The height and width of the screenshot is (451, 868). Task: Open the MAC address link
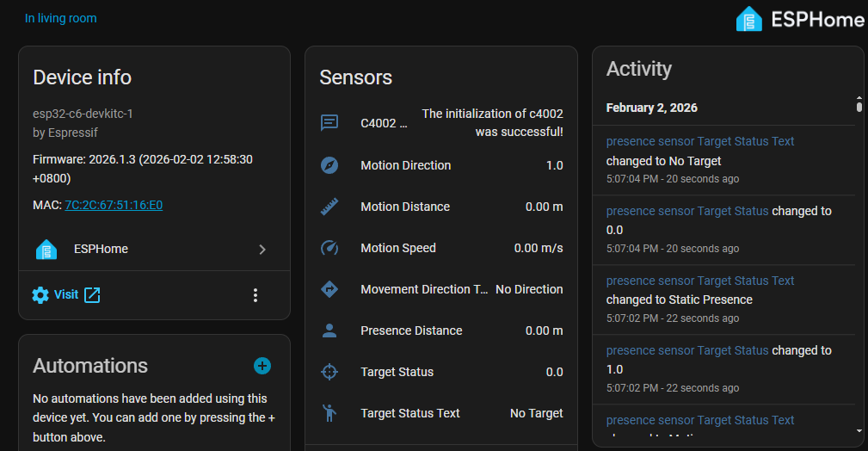tap(114, 205)
